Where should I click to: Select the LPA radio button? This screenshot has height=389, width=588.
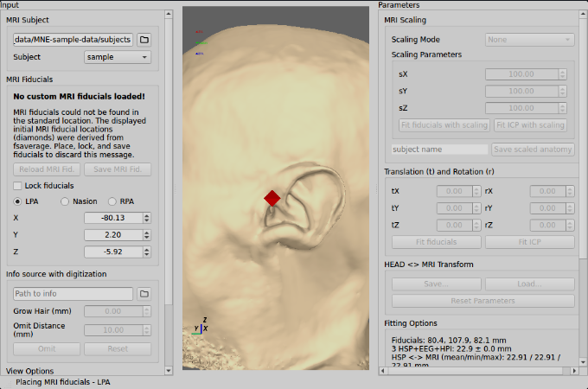pos(17,201)
